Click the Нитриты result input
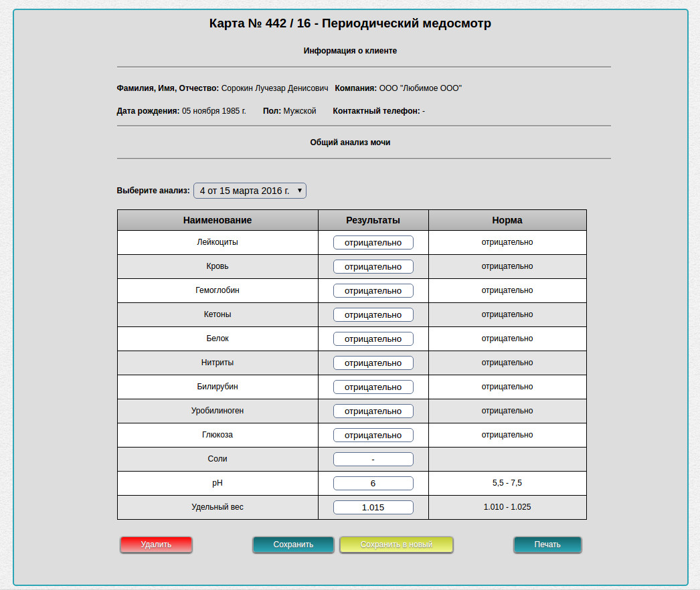 (373, 363)
